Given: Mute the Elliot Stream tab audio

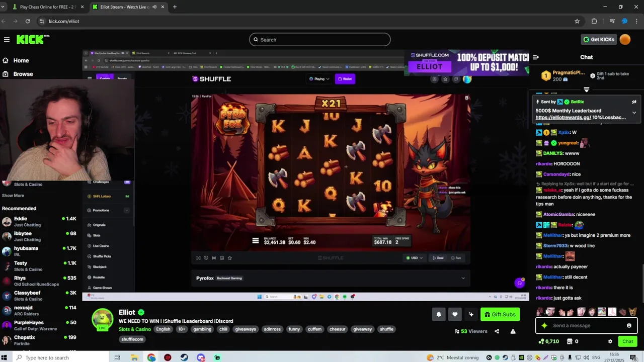Looking at the screenshot, I should [154, 7].
